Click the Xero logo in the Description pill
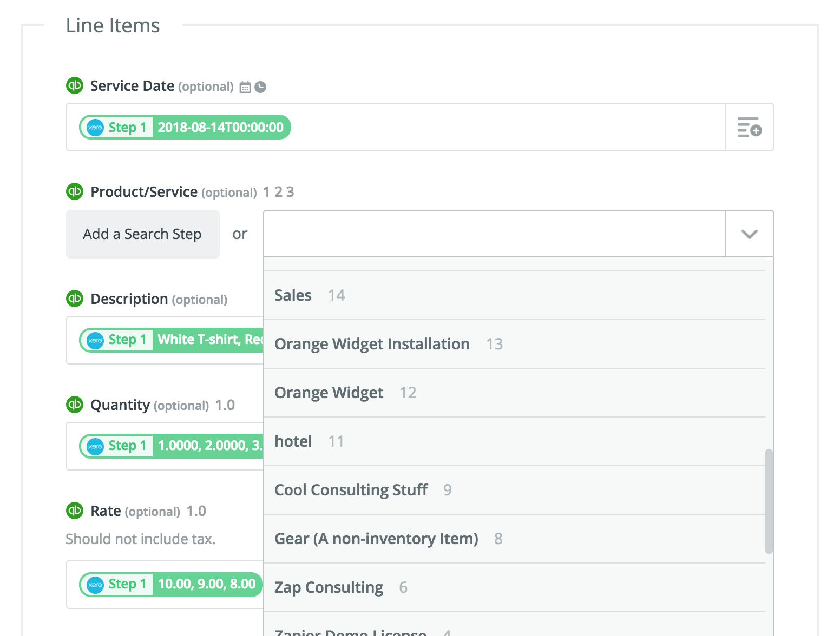This screenshot has height=636, width=840. pos(95,340)
